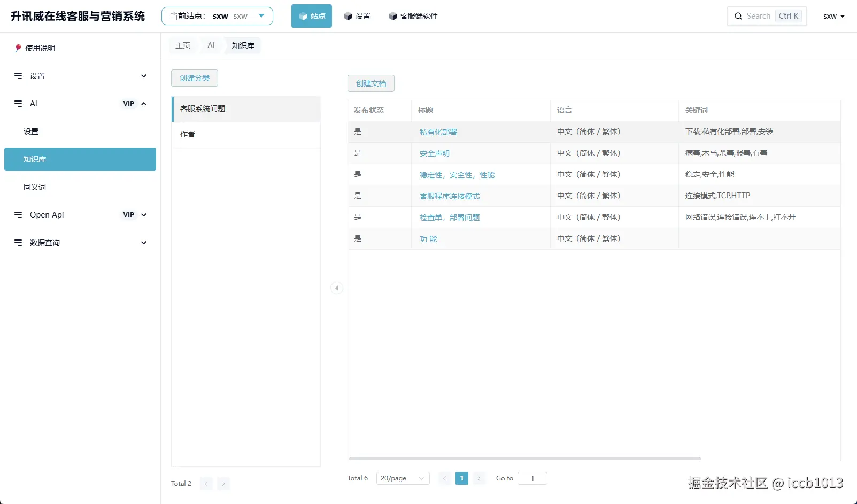
Task: Click next page arrow in document pagination
Action: (x=479, y=478)
